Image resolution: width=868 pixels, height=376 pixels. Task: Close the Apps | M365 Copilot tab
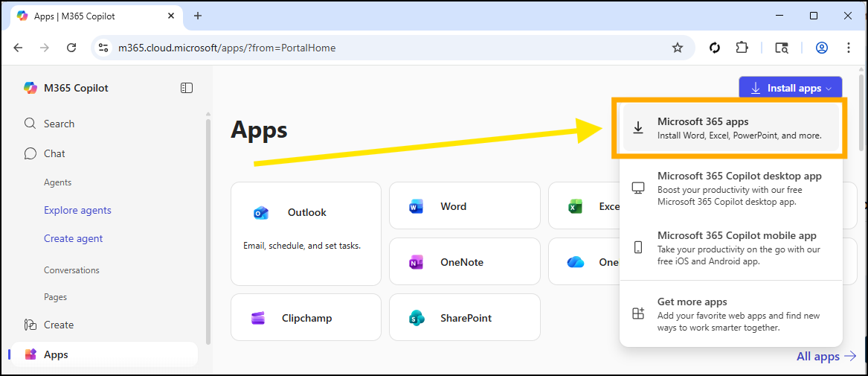point(170,16)
